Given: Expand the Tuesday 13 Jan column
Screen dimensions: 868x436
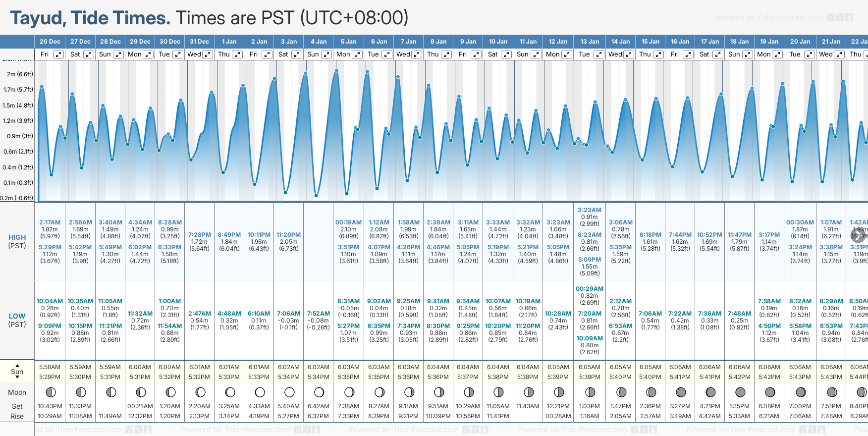Looking at the screenshot, I should [598, 54].
